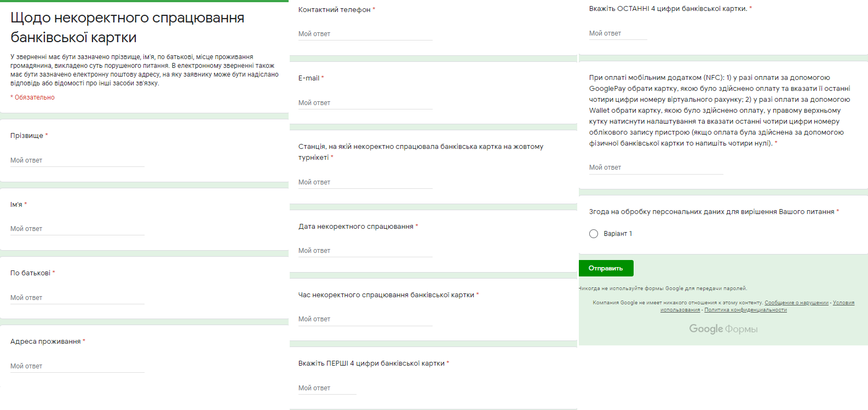Click the ОСТАННІ 4 цифри card field

click(x=618, y=33)
